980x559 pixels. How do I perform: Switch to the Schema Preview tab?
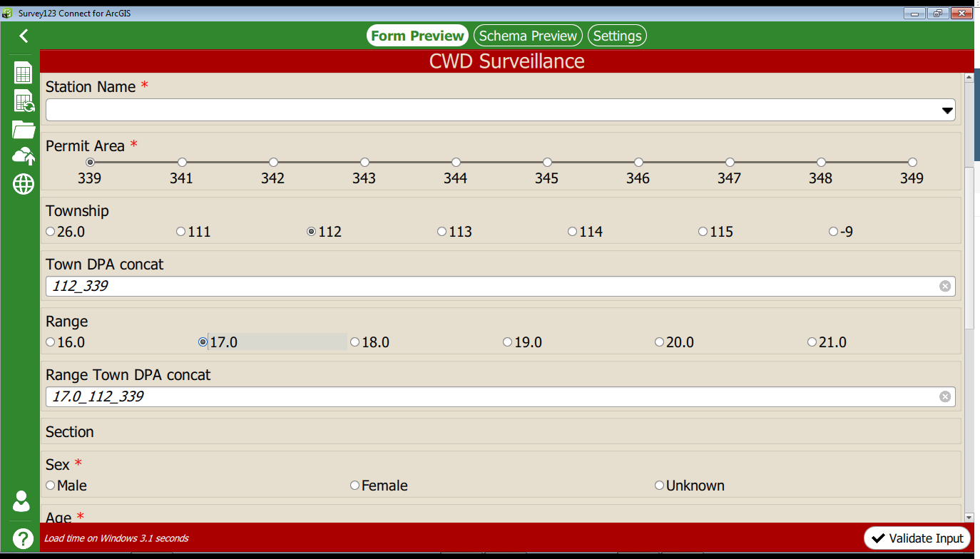coord(528,36)
